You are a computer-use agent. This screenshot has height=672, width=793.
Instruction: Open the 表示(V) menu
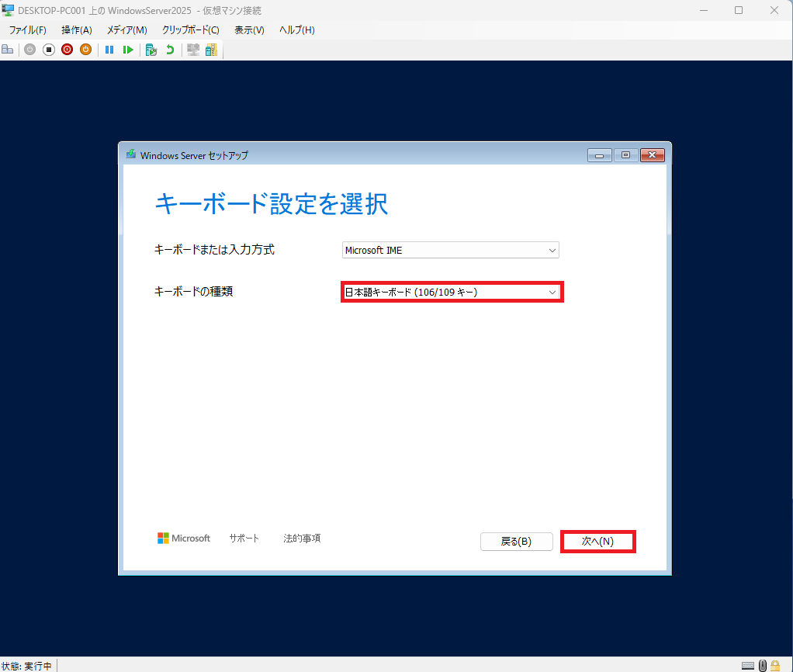tap(249, 29)
